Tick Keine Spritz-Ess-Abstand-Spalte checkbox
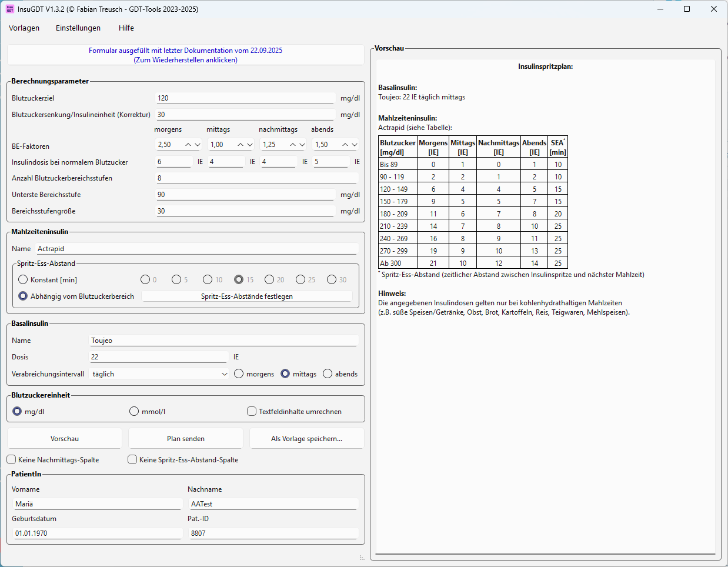This screenshot has width=728, height=567. point(132,460)
